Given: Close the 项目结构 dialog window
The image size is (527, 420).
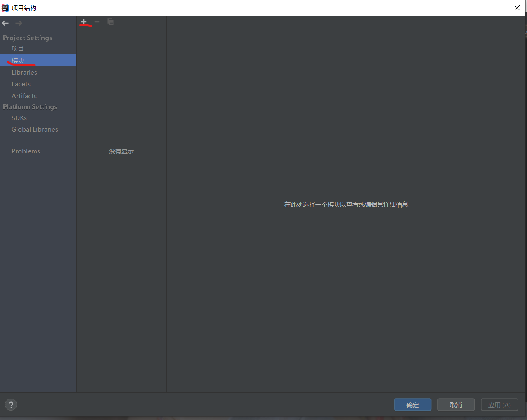Looking at the screenshot, I should click(517, 8).
